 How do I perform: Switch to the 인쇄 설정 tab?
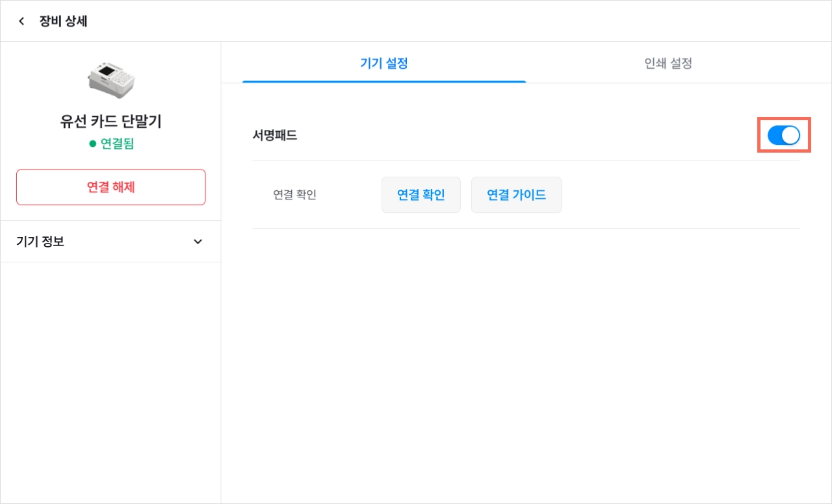point(668,63)
